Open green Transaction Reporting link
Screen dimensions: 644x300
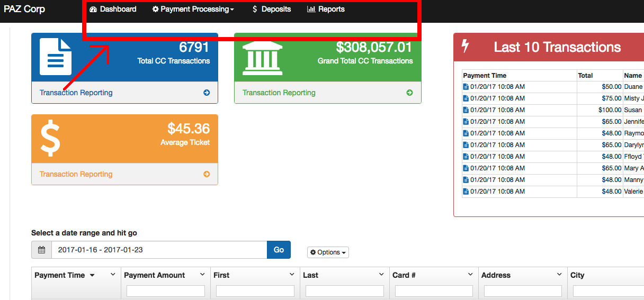279,93
